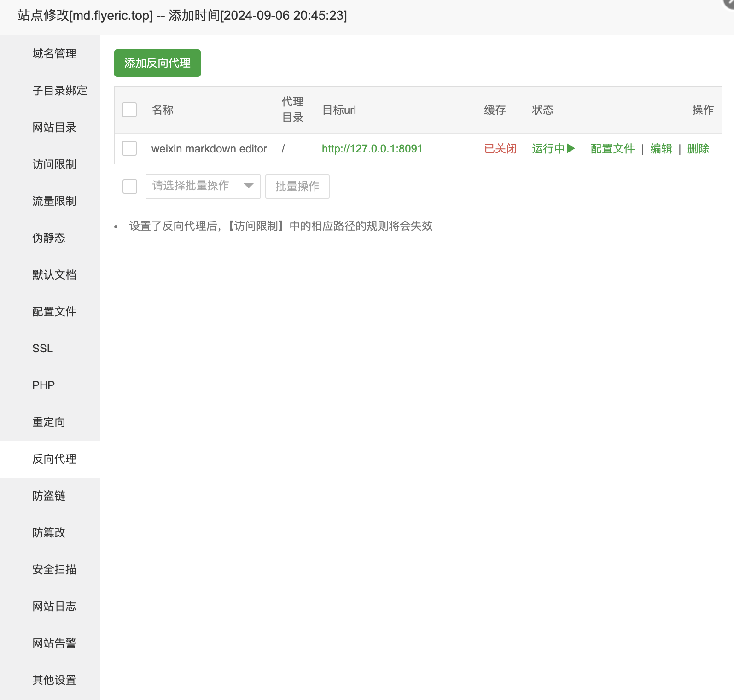Open the SSL tab
Image resolution: width=734 pixels, height=700 pixels.
(x=50, y=349)
